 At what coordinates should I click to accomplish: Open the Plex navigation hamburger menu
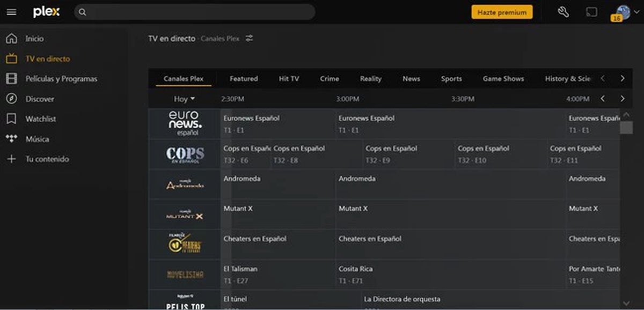click(11, 12)
